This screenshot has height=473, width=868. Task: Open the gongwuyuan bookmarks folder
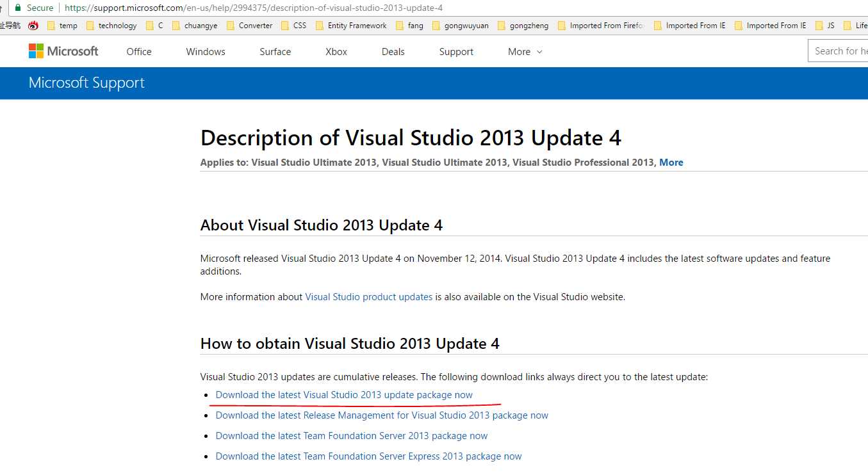tap(460, 26)
